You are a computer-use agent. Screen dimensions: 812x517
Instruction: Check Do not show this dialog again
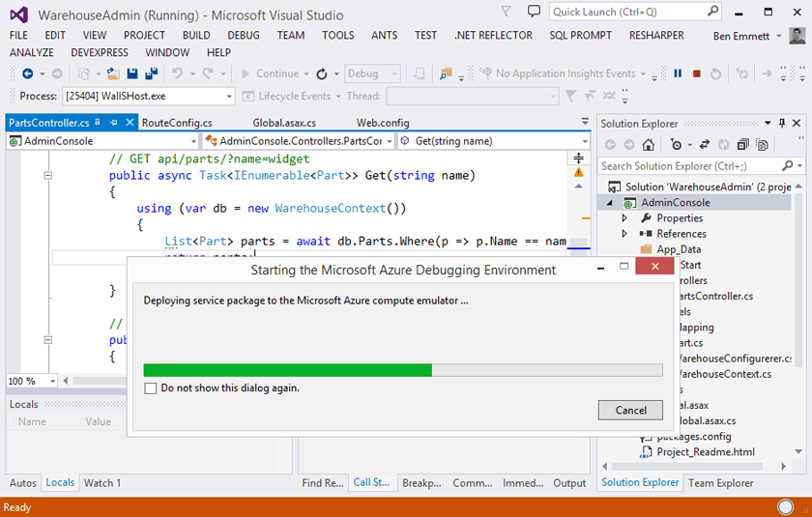(150, 388)
